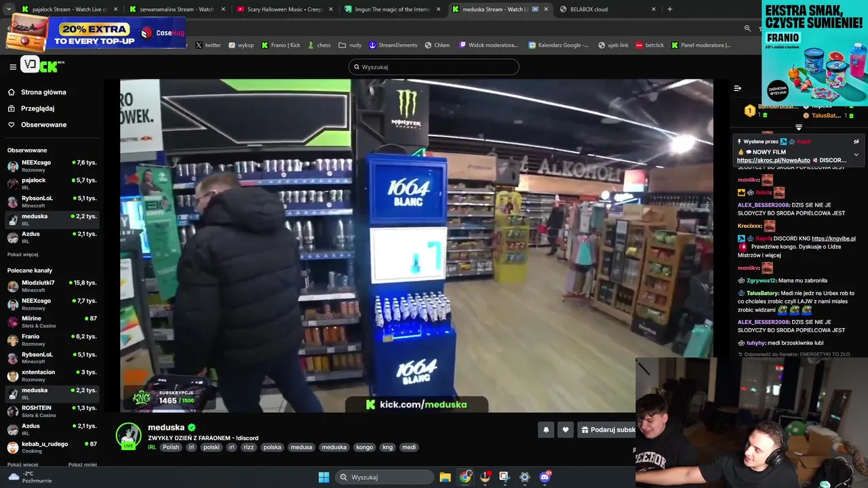Image resolution: width=868 pixels, height=488 pixels.
Task: Open Franio | Kick bookmark
Action: coord(281,45)
